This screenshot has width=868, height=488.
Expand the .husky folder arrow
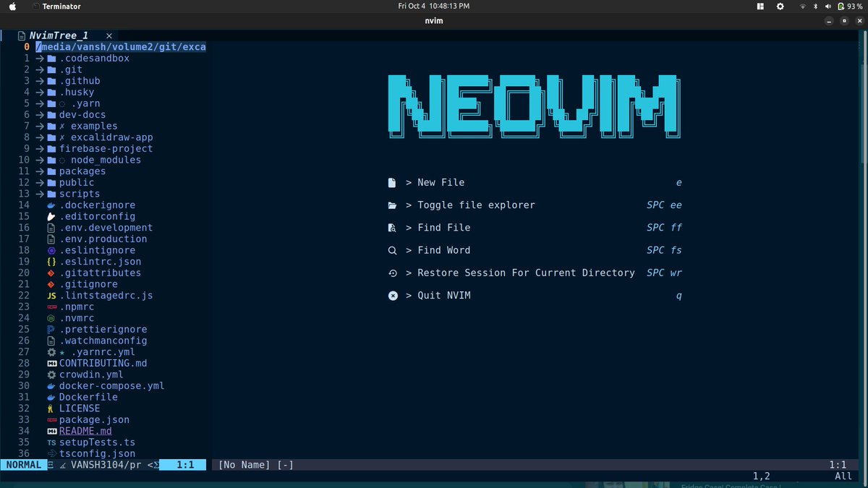point(40,92)
